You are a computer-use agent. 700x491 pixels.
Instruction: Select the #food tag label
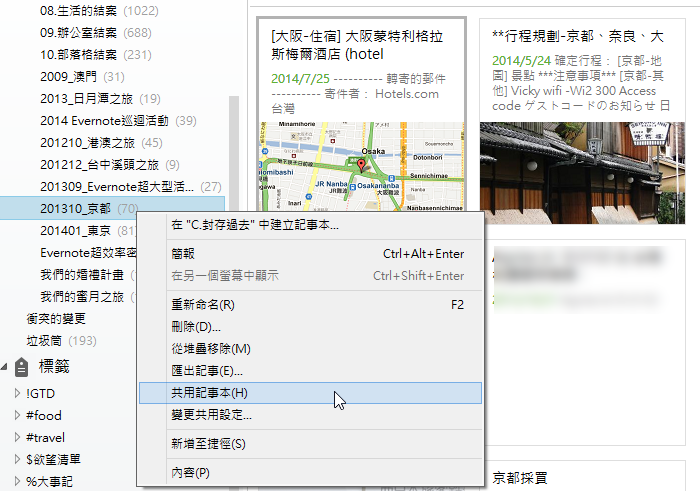(43, 415)
